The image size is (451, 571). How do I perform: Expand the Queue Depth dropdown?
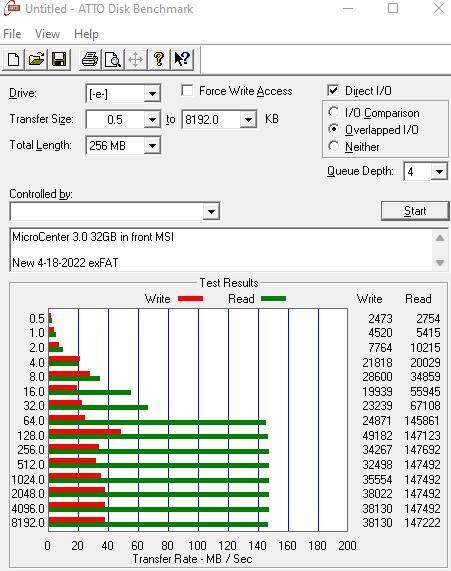439,171
